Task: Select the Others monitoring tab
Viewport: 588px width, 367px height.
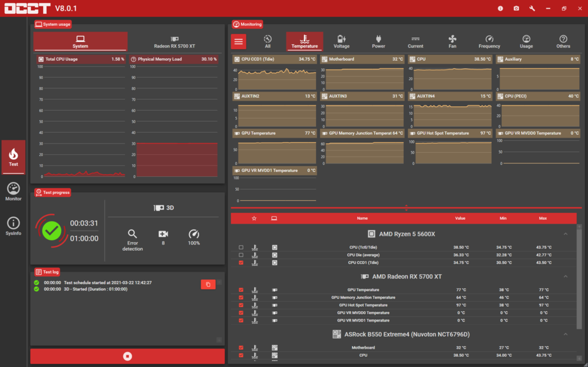Action: (563, 42)
